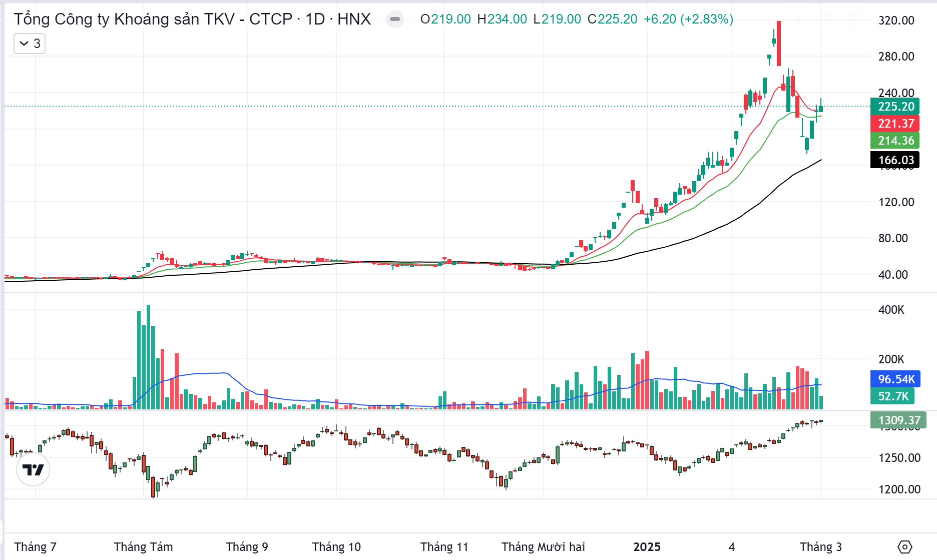Click the market status pill icon
Screen dimensions: 937x560
[x=395, y=20]
